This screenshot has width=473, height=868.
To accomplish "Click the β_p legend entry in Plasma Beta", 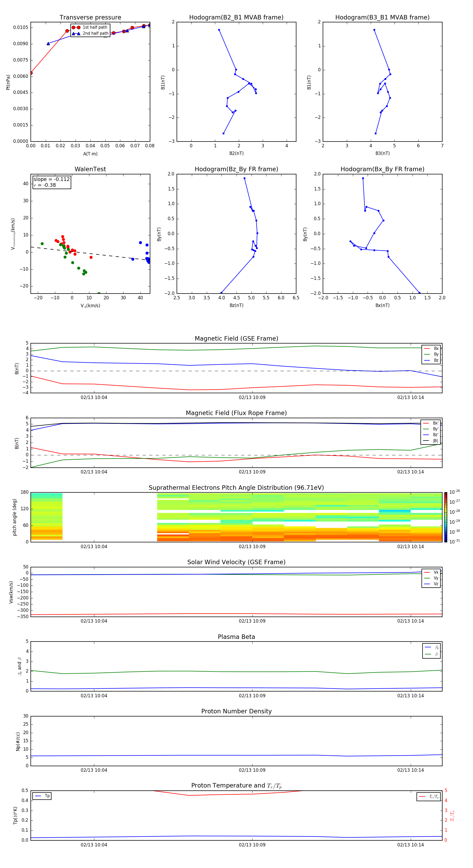I will (431, 647).
